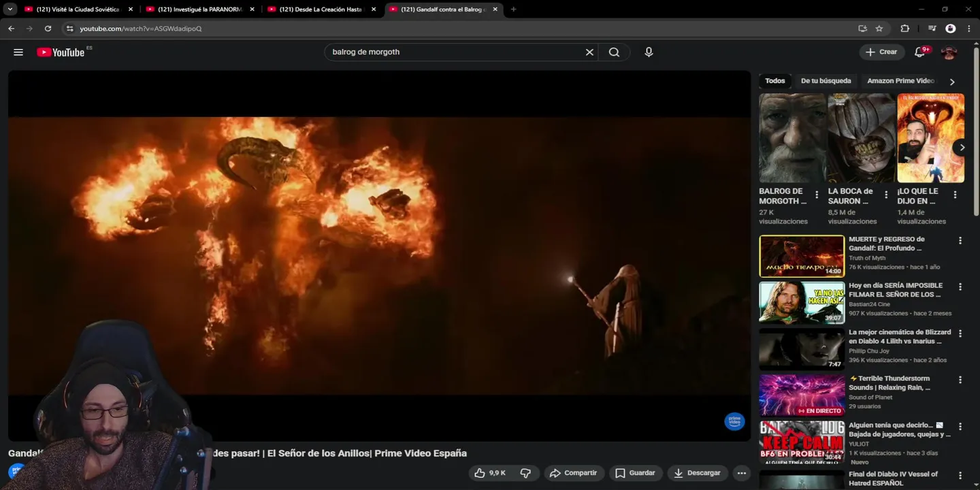
Task: Open the Diablo 4 Lilith 7:47 thumbnail
Action: pos(802,349)
